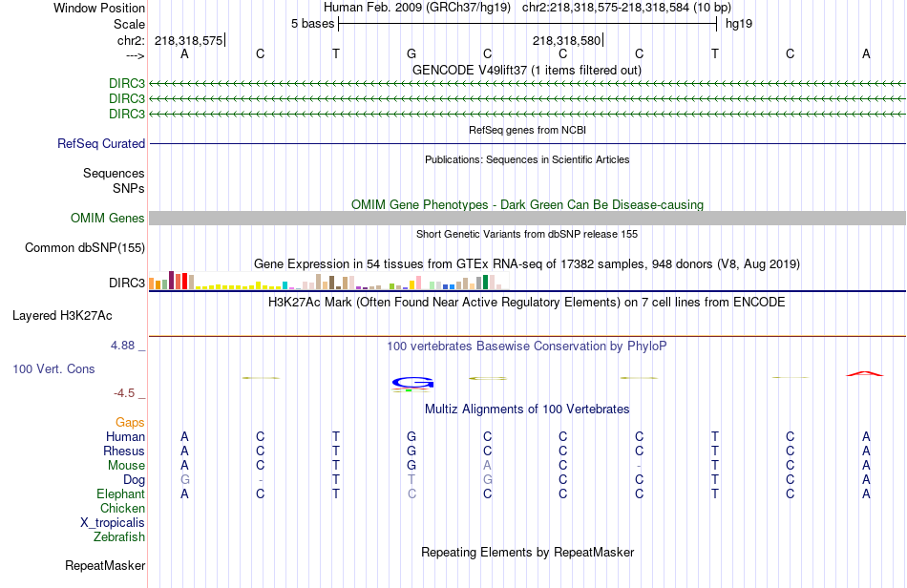Click the 218,318,580 position marker
Viewport: 907px width, 588px height.
coord(566,40)
